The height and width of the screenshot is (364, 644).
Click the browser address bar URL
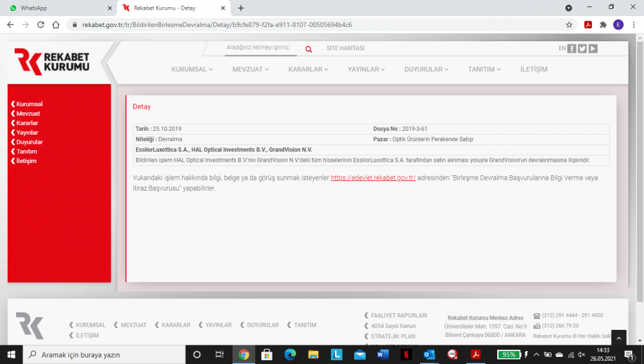pyautogui.click(x=217, y=24)
